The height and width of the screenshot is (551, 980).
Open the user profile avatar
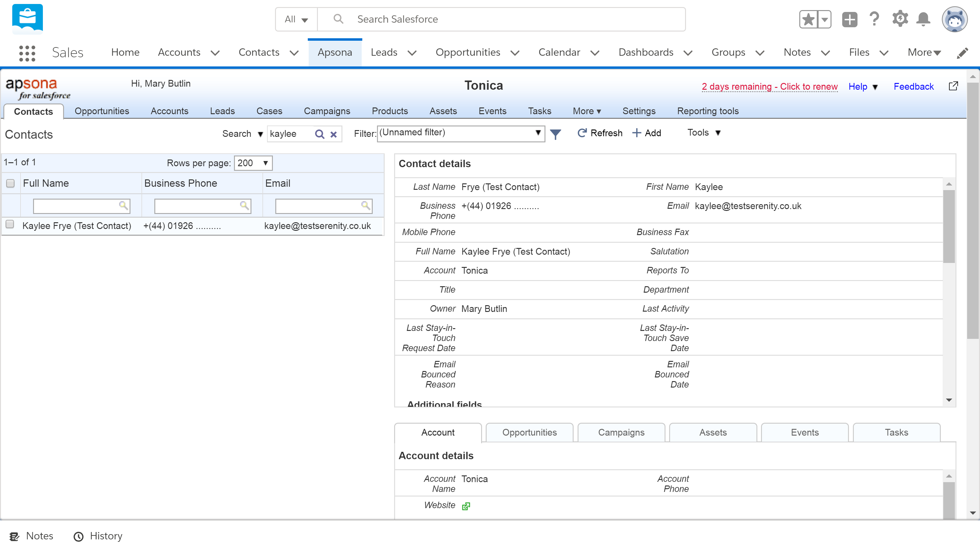[x=955, y=19]
